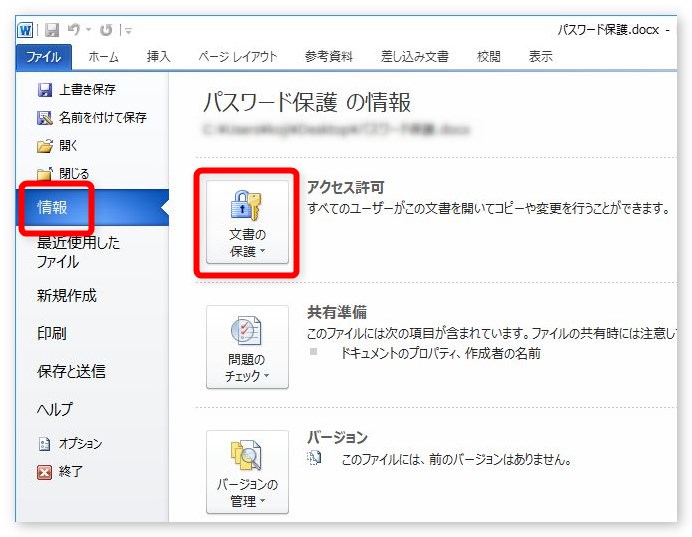The width and height of the screenshot is (692, 537).
Task: Select 新規作成 in the sidebar
Action: coord(67,296)
